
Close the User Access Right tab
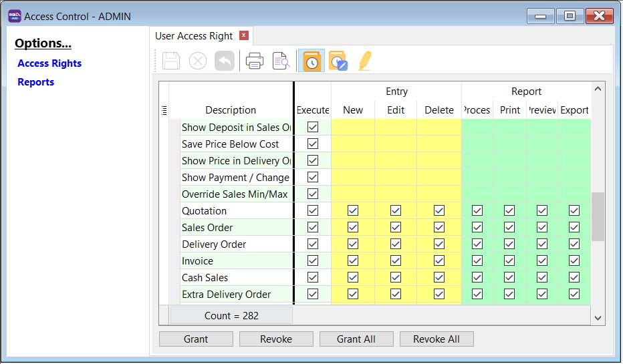[x=244, y=35]
